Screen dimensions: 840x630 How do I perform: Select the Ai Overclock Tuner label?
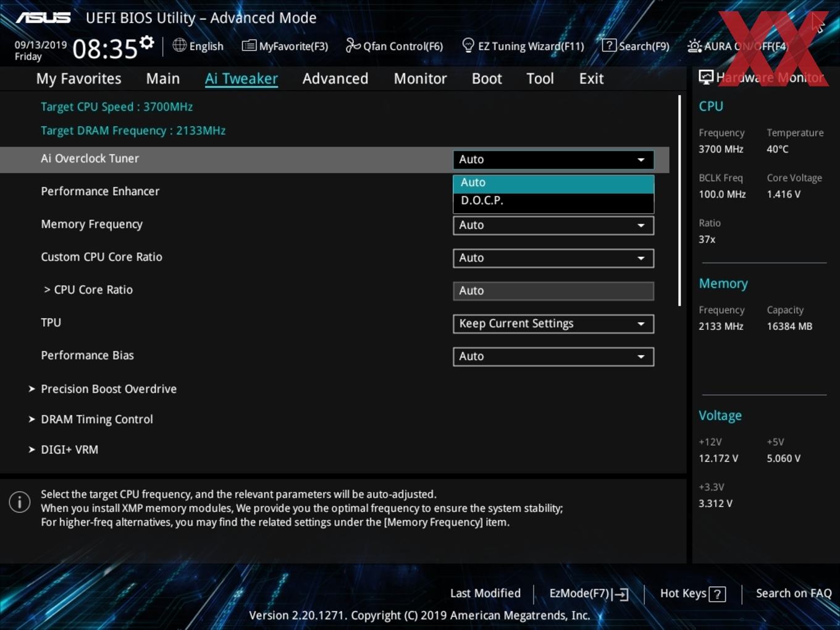point(90,159)
